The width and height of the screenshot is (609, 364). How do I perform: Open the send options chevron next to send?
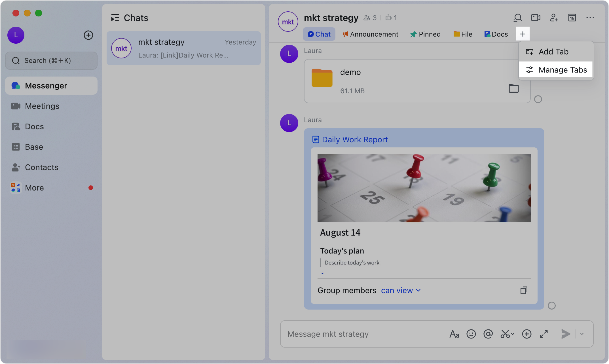click(582, 334)
